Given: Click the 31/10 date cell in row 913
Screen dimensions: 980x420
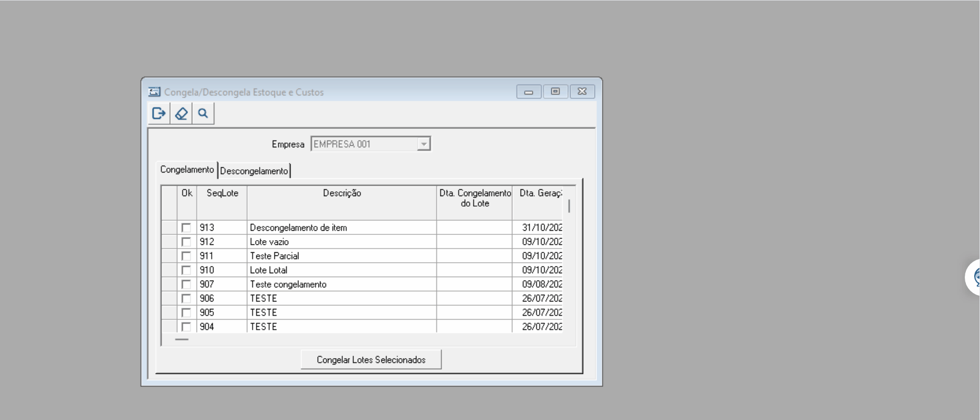Looking at the screenshot, I should point(538,228).
